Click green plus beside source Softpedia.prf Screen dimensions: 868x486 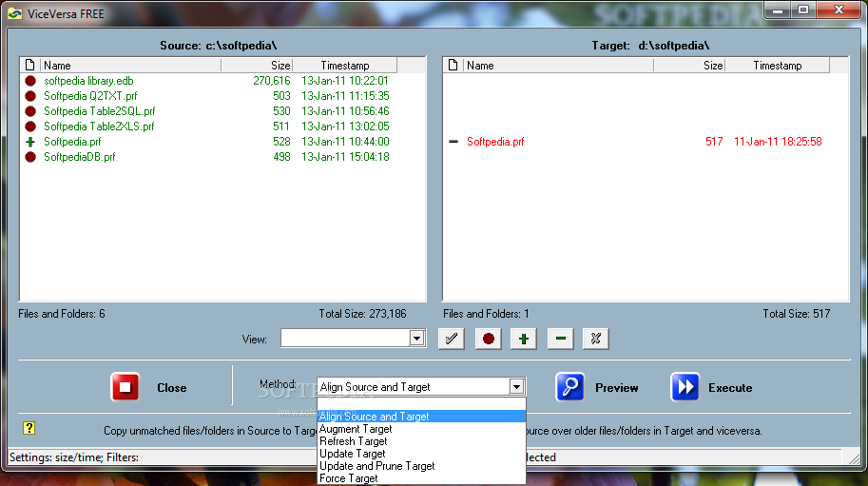coord(30,142)
